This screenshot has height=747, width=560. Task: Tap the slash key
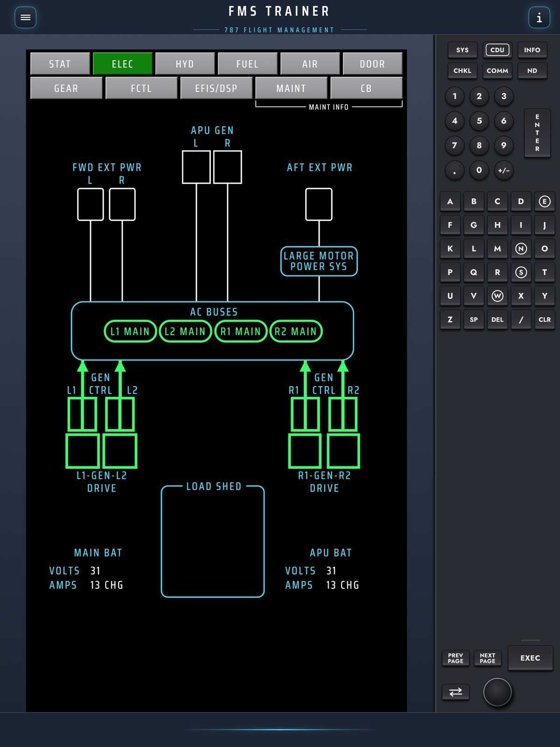(x=521, y=319)
